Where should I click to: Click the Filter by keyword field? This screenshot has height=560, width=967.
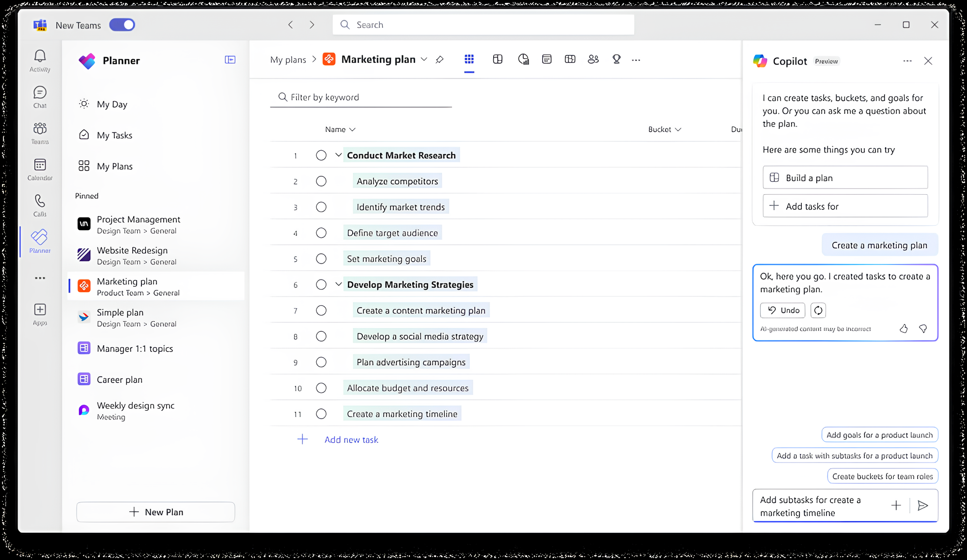pos(361,97)
